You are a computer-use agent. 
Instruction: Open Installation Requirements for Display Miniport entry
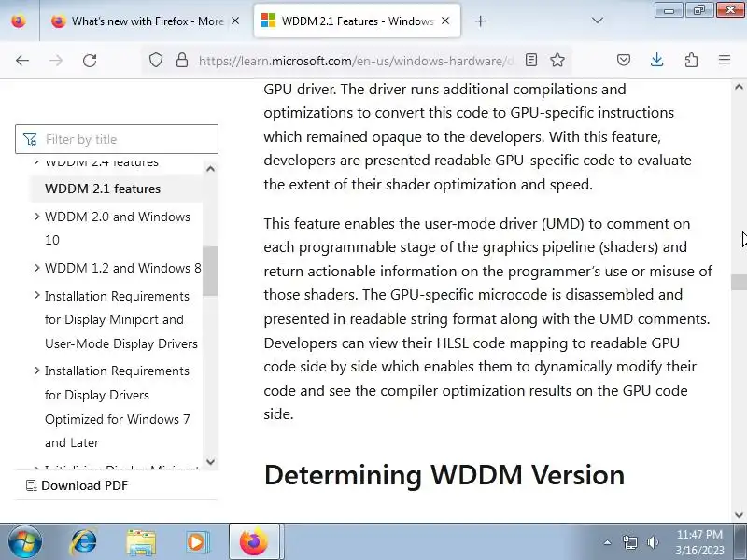pyautogui.click(x=121, y=319)
